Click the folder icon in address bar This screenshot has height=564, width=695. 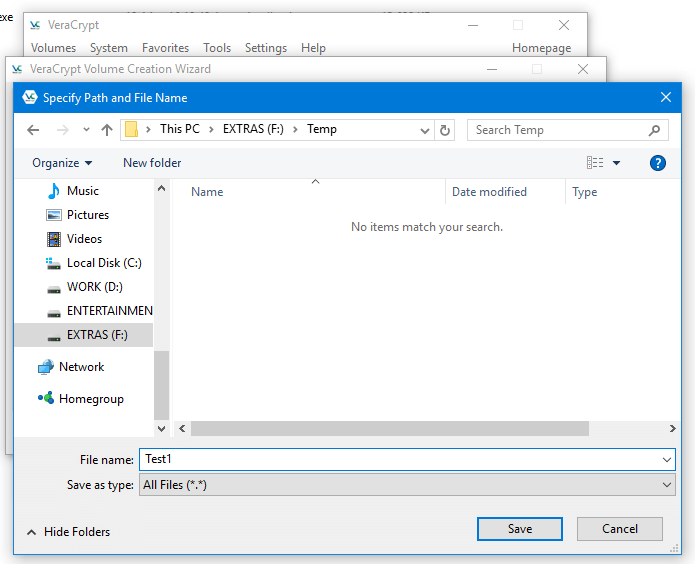pyautogui.click(x=131, y=129)
